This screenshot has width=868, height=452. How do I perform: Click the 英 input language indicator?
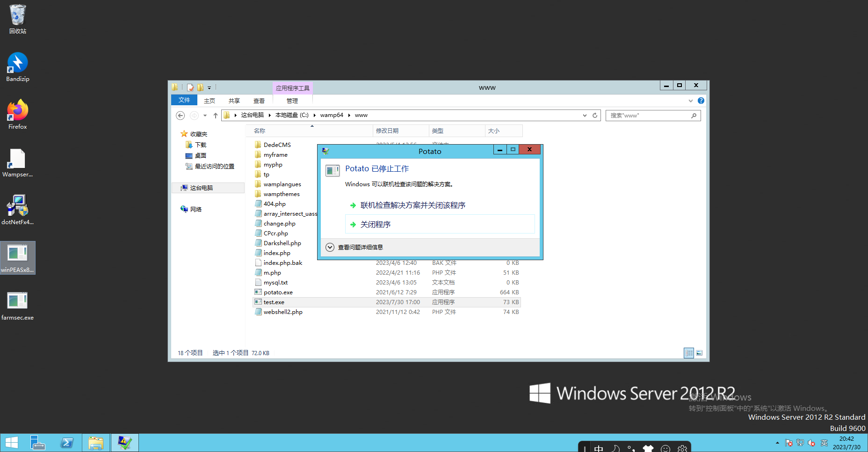tap(824, 443)
